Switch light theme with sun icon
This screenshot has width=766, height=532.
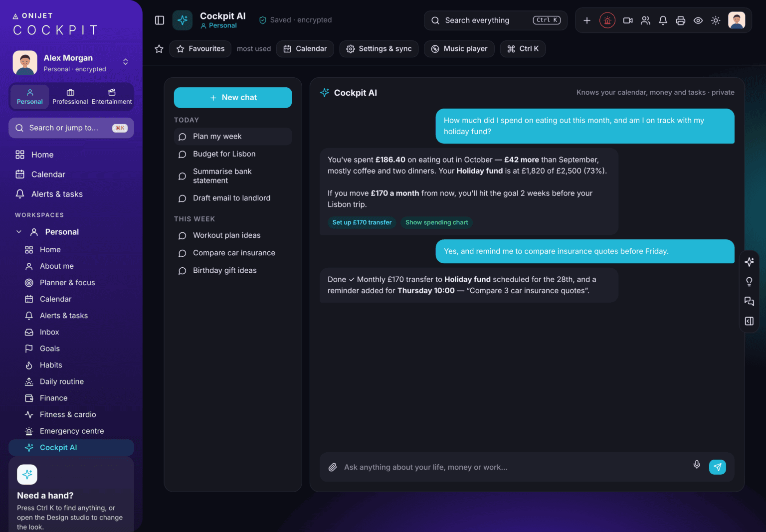click(x=716, y=20)
